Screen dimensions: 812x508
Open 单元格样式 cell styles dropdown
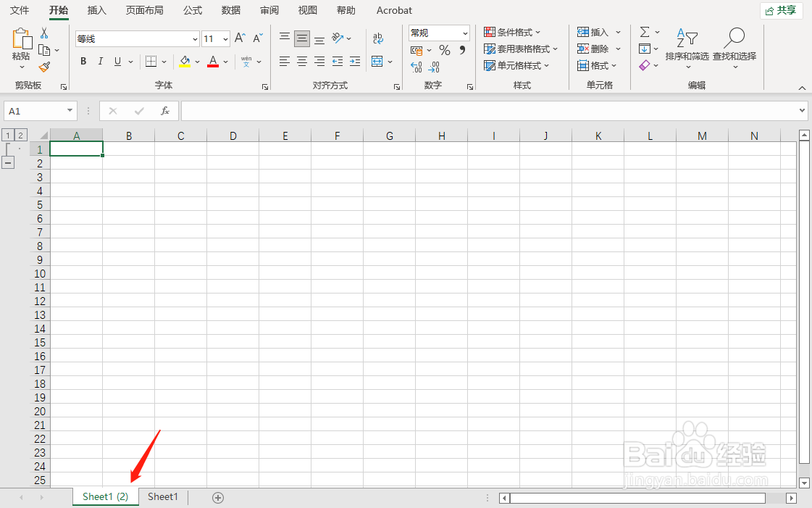(x=516, y=65)
